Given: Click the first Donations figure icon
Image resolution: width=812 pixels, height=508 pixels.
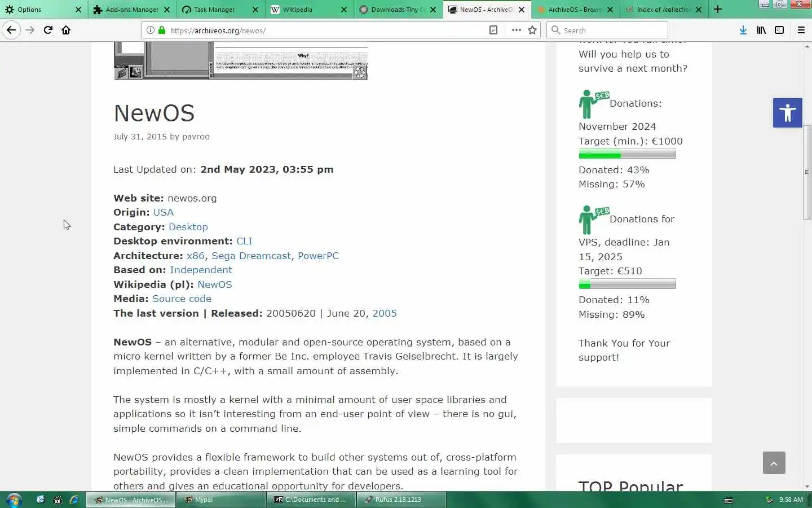Looking at the screenshot, I should coord(593,104).
